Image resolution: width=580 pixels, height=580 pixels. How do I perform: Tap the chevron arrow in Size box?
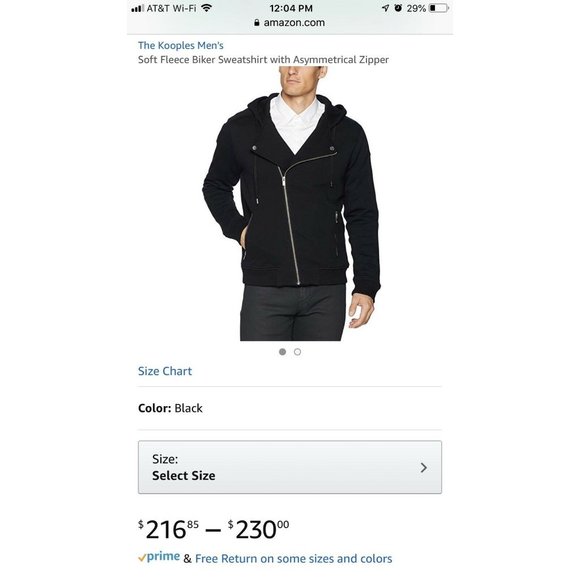coord(424,468)
